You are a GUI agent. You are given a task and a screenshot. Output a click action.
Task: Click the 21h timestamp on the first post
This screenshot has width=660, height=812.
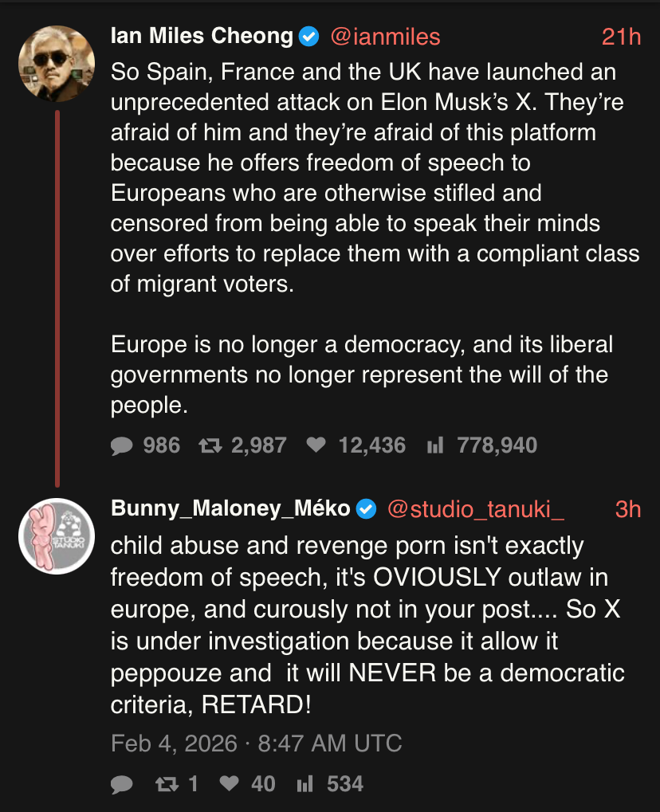pos(621,37)
